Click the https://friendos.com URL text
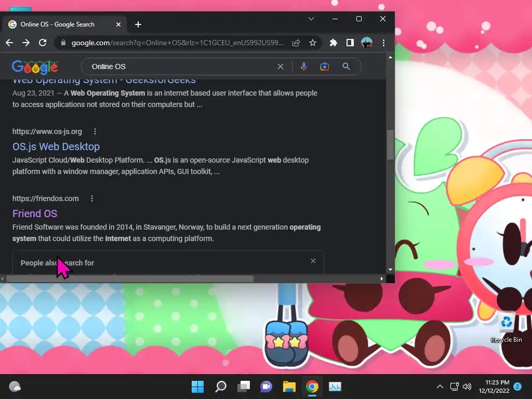 coord(46,198)
